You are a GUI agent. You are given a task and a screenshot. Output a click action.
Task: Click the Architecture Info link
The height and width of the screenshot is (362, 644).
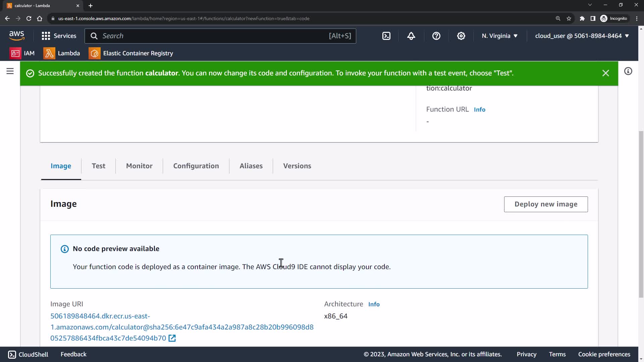tap(374, 304)
